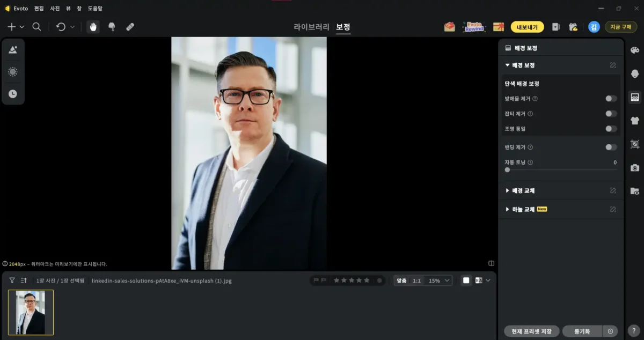Select the Hand pan tool
Screen dimensions: 644x340
[93, 27]
